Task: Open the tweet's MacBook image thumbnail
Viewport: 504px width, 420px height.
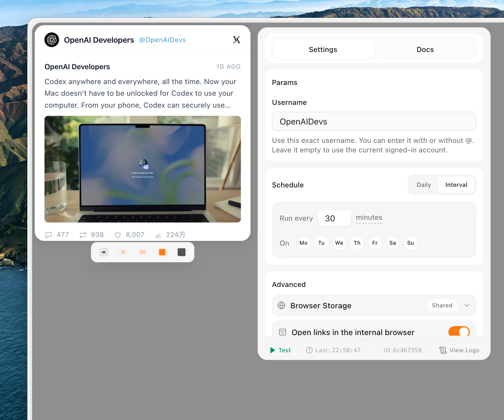Action: point(143,169)
